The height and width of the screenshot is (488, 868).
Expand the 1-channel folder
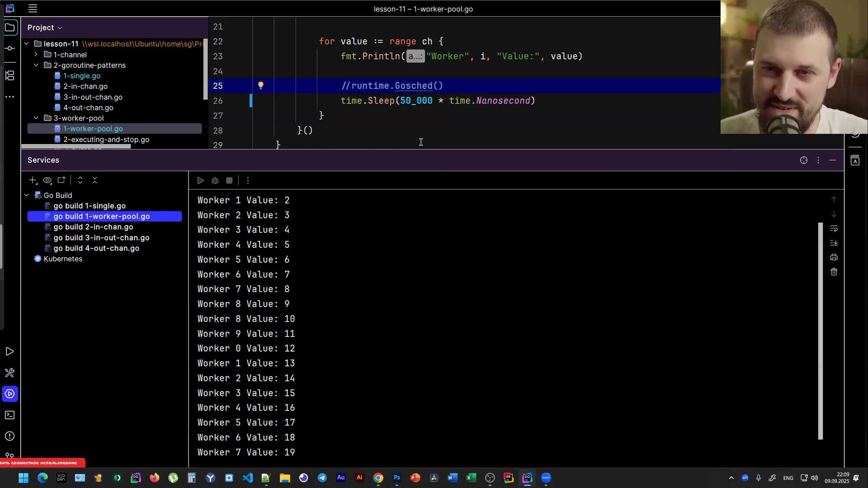[x=36, y=54]
